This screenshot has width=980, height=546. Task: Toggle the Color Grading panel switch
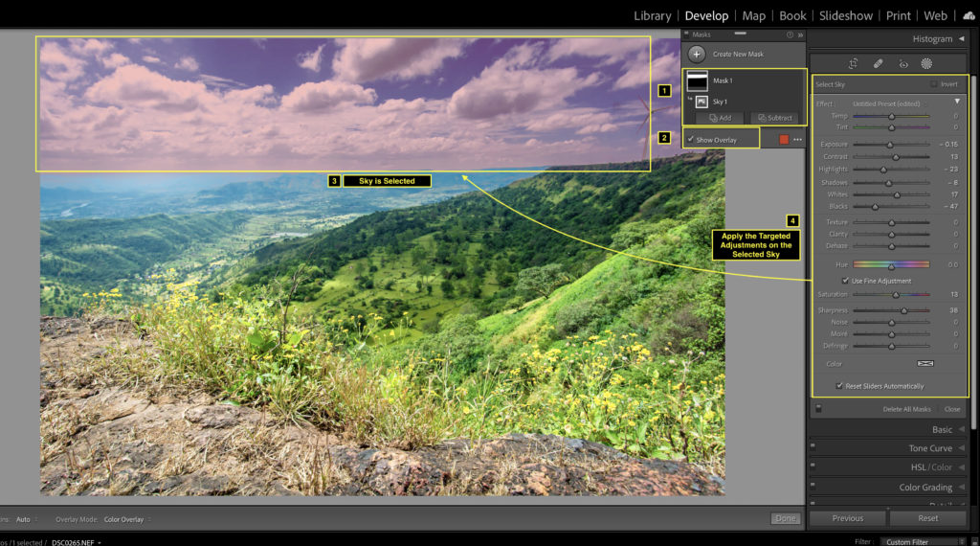[x=813, y=485]
